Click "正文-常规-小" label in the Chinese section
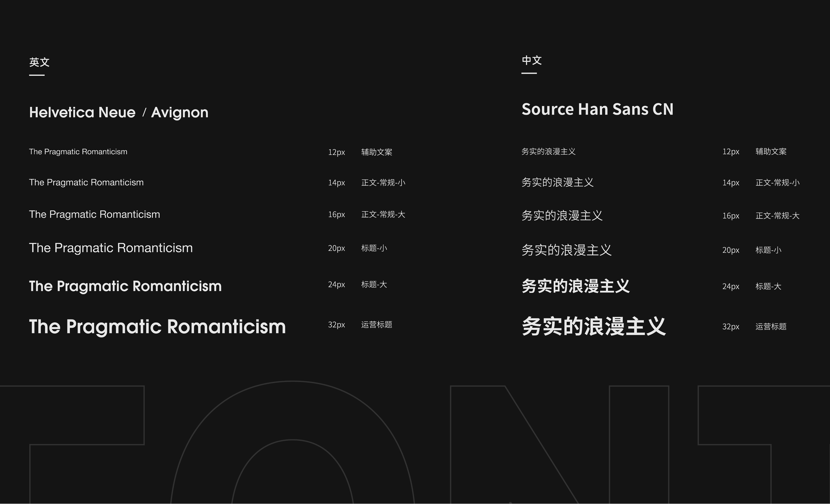 (777, 183)
